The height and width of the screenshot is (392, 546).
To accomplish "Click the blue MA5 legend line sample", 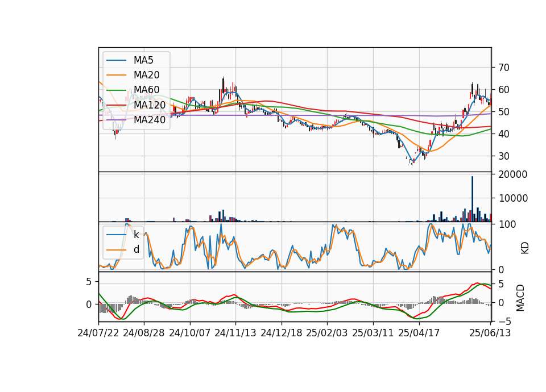I will (x=116, y=60).
